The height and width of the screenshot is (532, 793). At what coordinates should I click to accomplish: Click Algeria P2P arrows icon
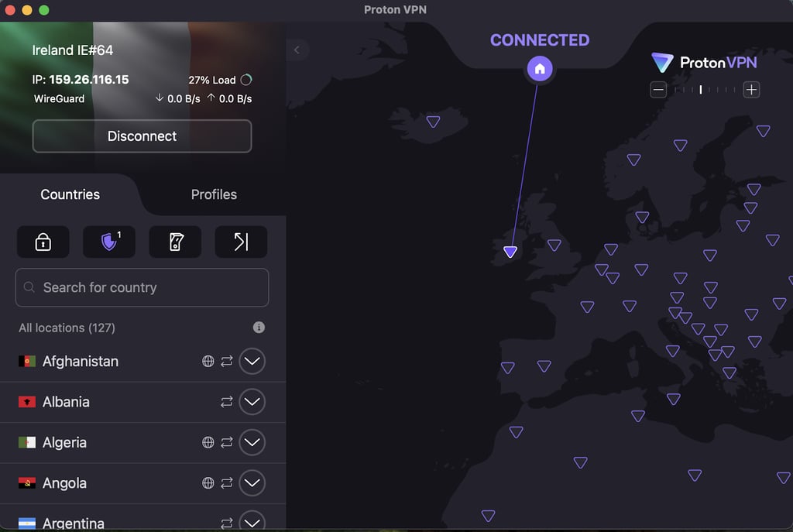point(227,442)
